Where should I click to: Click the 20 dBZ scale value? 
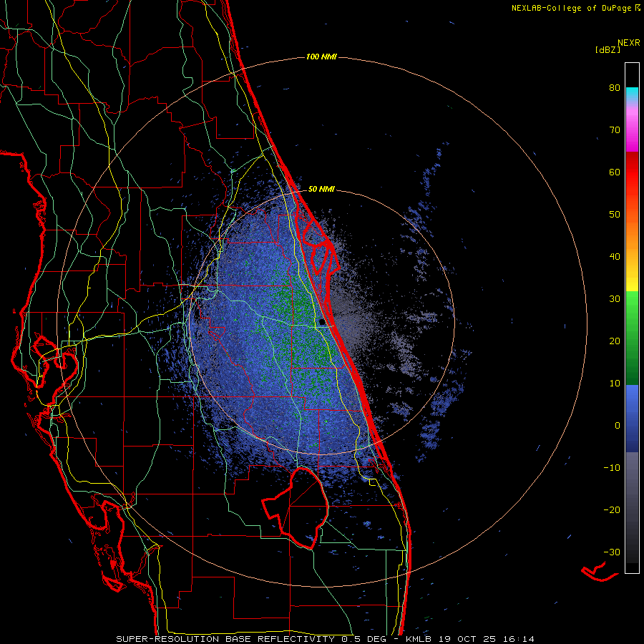click(x=615, y=341)
